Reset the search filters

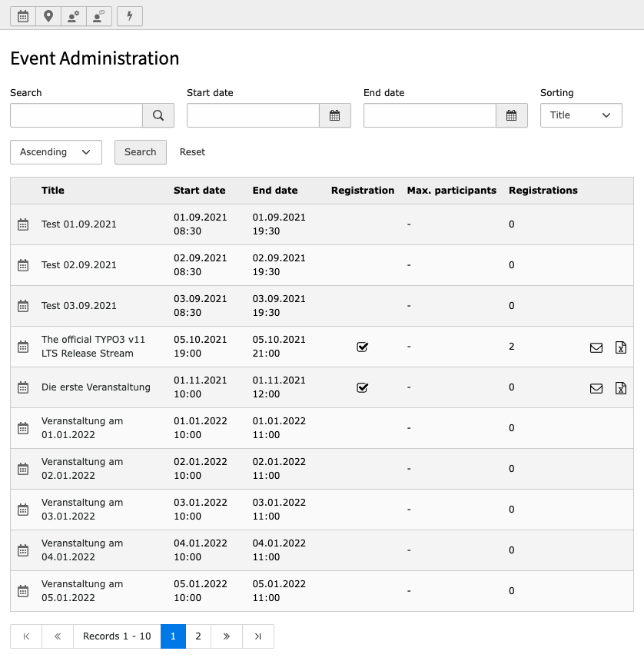pyautogui.click(x=192, y=151)
